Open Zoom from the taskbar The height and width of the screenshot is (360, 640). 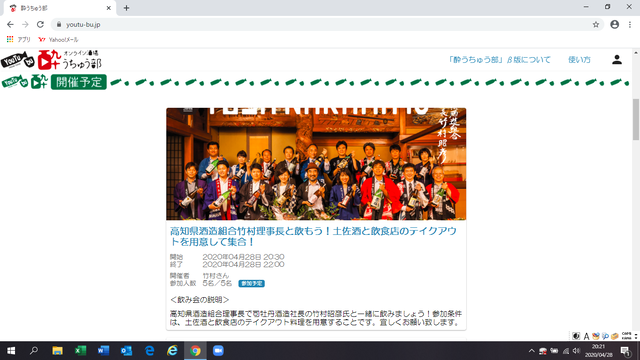(x=218, y=351)
